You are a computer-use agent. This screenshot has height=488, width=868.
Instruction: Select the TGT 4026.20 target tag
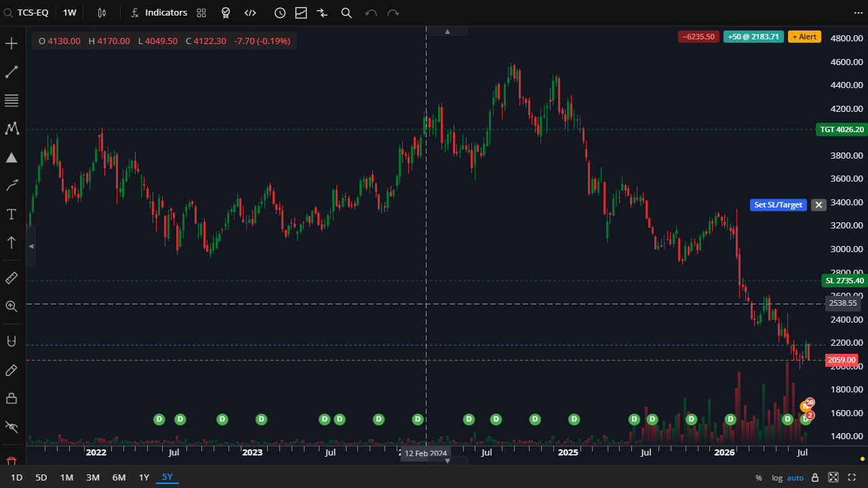[842, 129]
